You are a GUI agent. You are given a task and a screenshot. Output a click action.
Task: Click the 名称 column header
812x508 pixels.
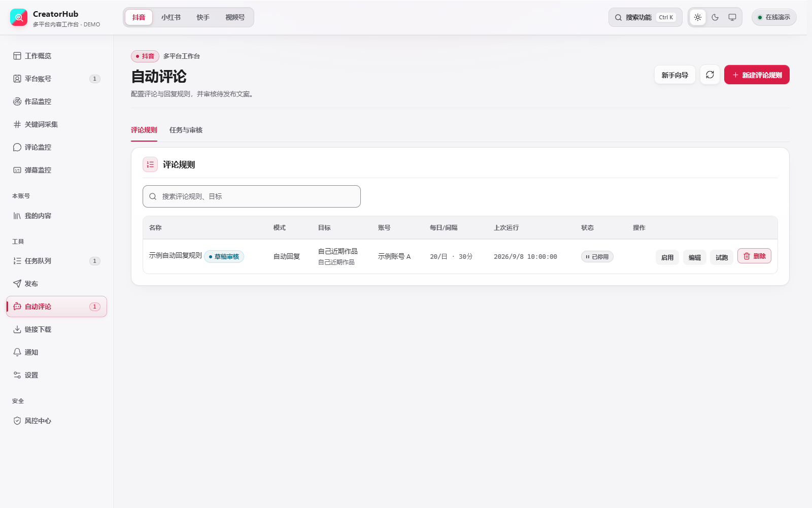click(155, 228)
